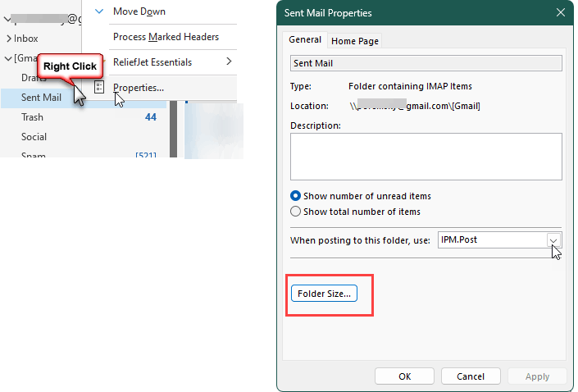The image size is (578, 392).
Task: Open the Trash folder
Action: click(32, 117)
